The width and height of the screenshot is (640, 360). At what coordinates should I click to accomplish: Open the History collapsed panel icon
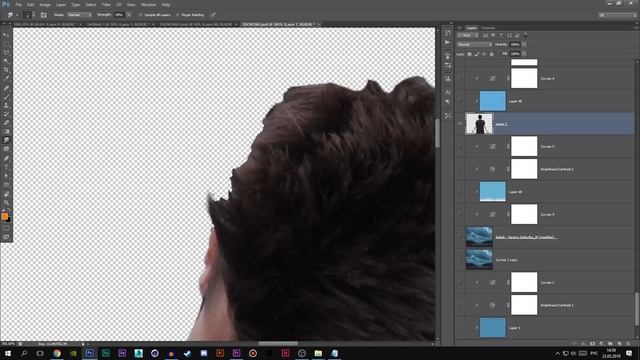coord(448,33)
